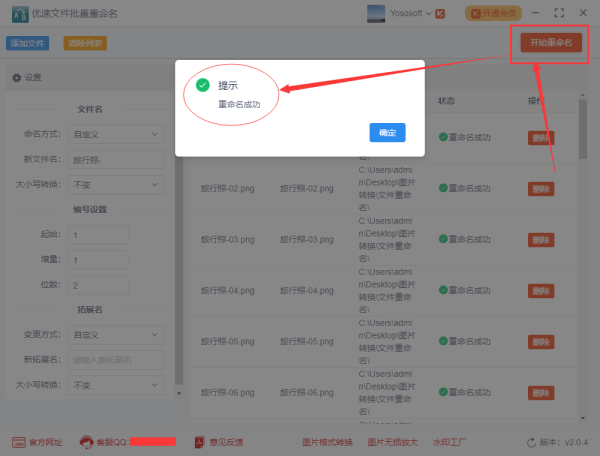This screenshot has height=456, width=600.
Task: Click the 增量 number field
Action: pyautogui.click(x=98, y=260)
